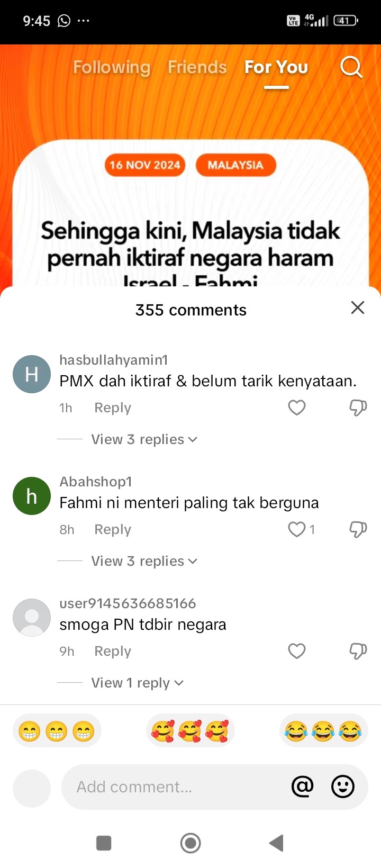
Task: Tap dislike on Abahshop1's comment
Action: (358, 529)
